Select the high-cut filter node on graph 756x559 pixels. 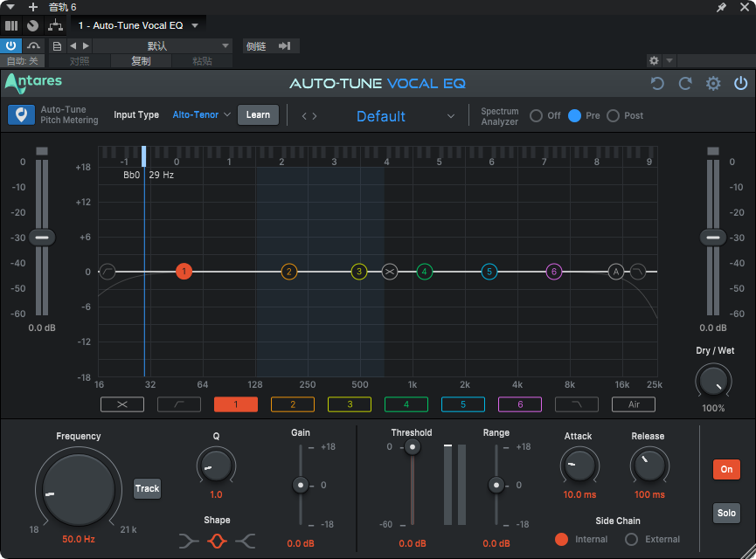click(638, 272)
